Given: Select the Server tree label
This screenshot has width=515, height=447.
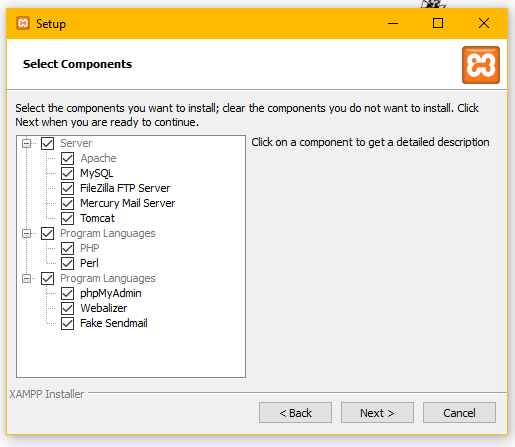Looking at the screenshot, I should tap(76, 143).
